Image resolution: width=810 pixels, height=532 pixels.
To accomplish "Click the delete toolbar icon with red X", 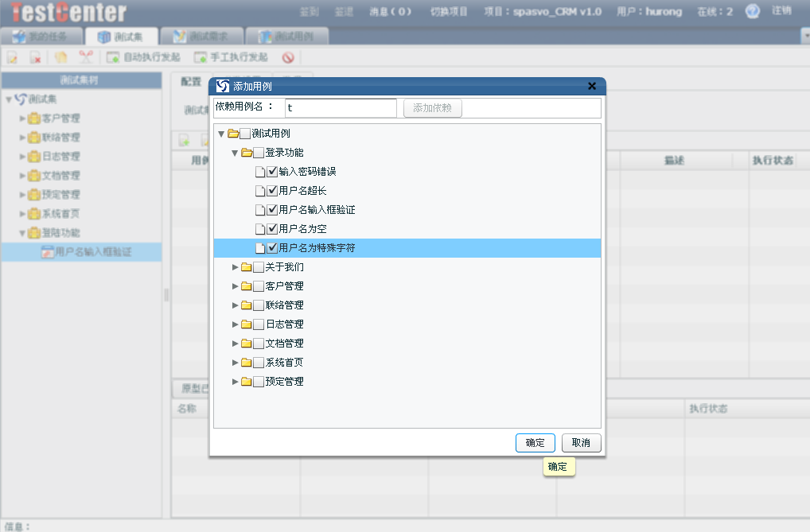I will tap(36, 57).
